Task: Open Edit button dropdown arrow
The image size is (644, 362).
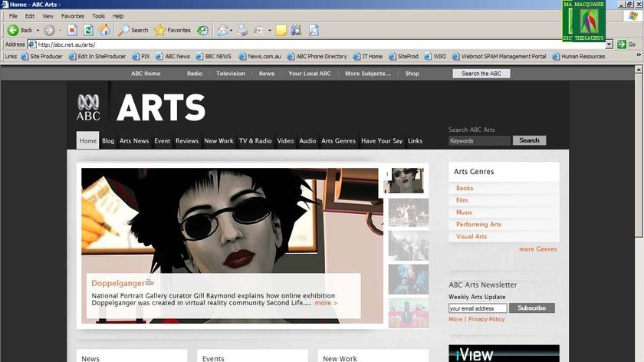Action: coord(270,31)
